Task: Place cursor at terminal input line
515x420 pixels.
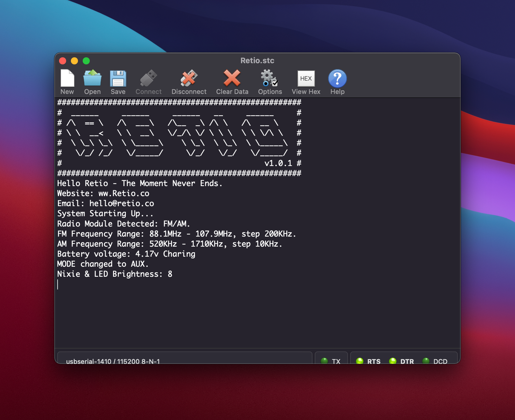Action: 58,284
